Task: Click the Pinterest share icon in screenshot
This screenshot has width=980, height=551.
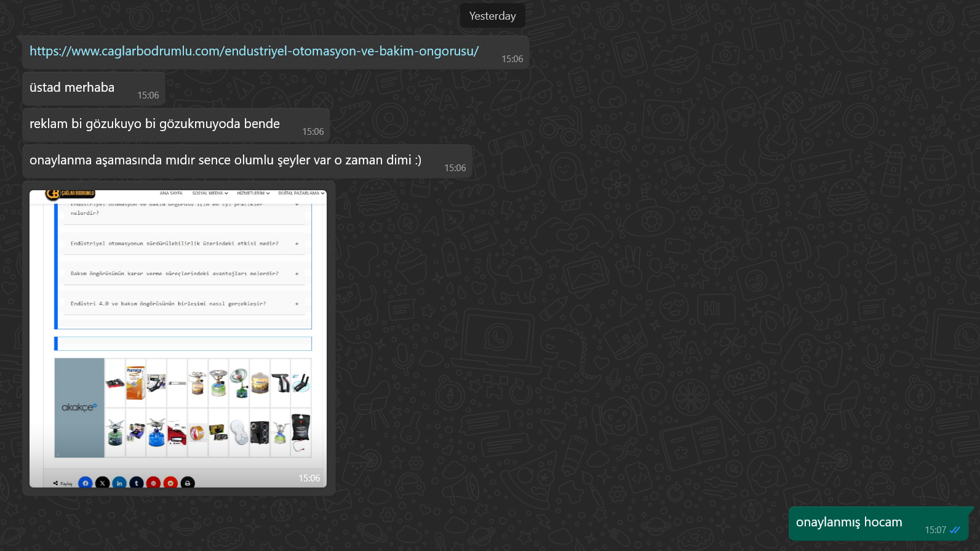Action: coord(154,483)
